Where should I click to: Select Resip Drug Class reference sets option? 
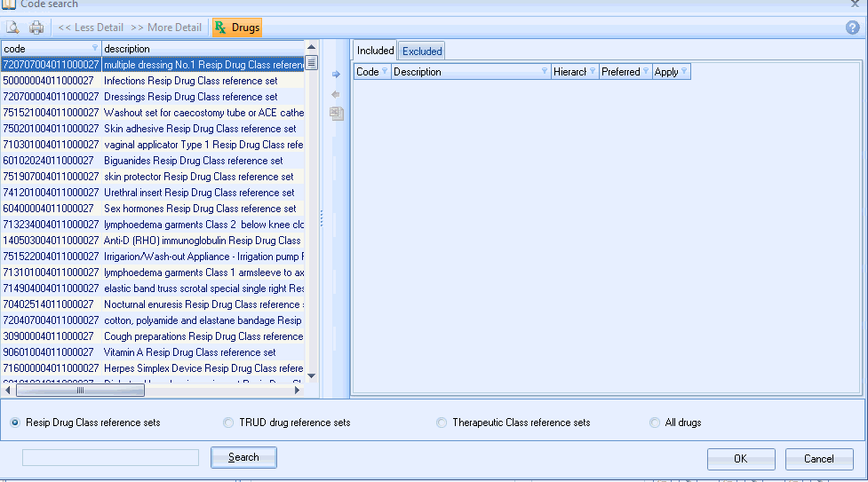pyautogui.click(x=15, y=423)
